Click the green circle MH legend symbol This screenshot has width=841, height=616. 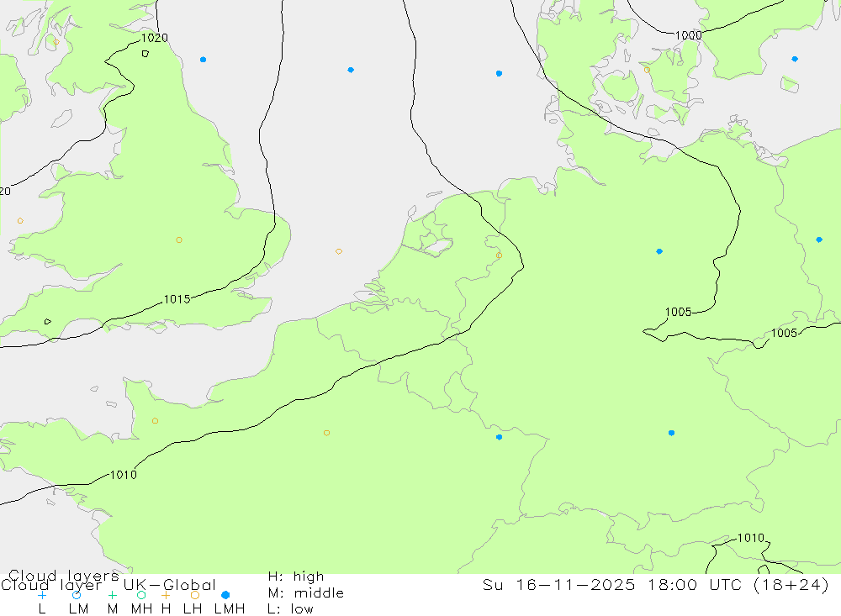tap(141, 595)
